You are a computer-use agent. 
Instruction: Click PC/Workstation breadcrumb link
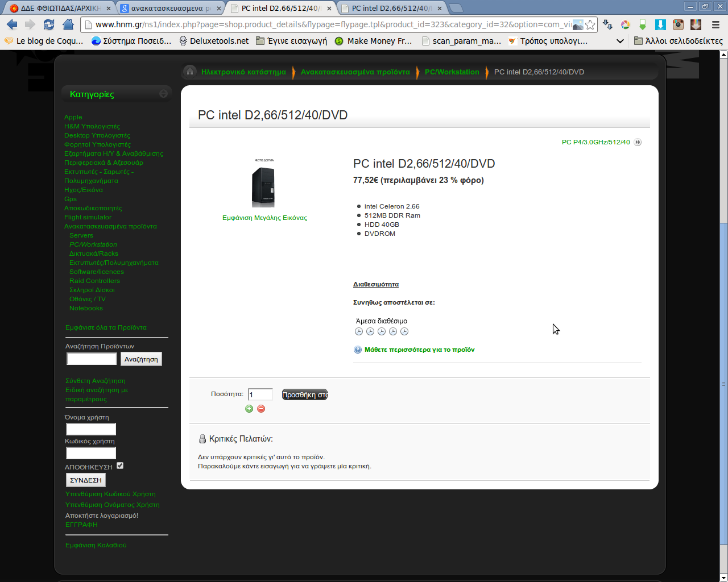(452, 72)
